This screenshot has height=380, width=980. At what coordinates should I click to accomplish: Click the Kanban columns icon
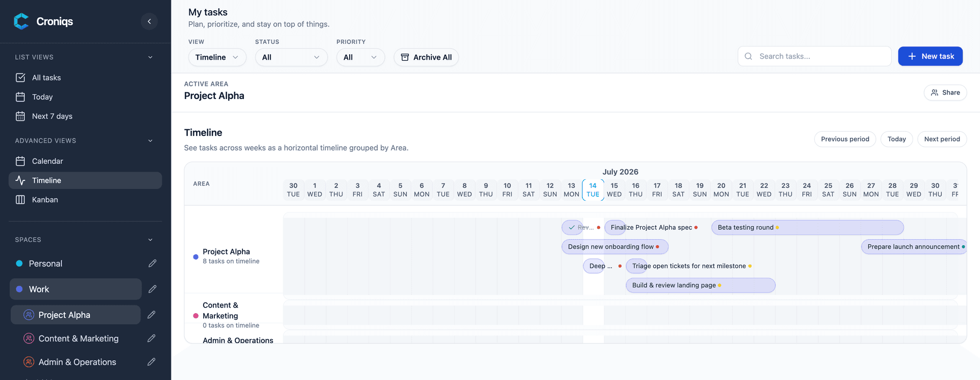20,200
